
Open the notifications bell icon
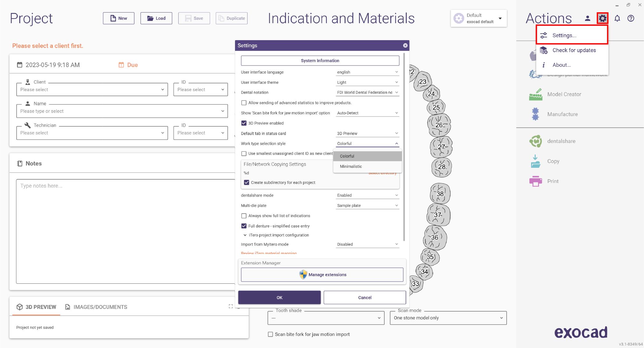pyautogui.click(x=617, y=18)
